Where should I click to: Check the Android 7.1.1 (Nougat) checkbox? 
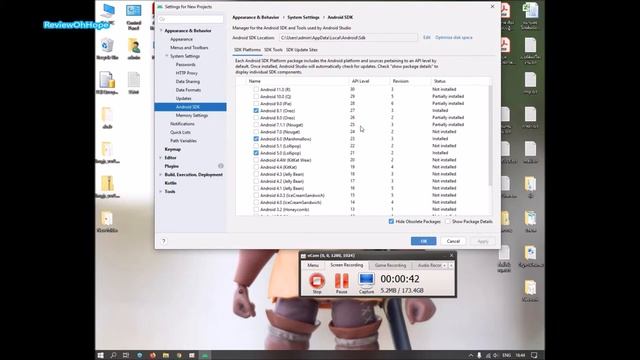256,125
